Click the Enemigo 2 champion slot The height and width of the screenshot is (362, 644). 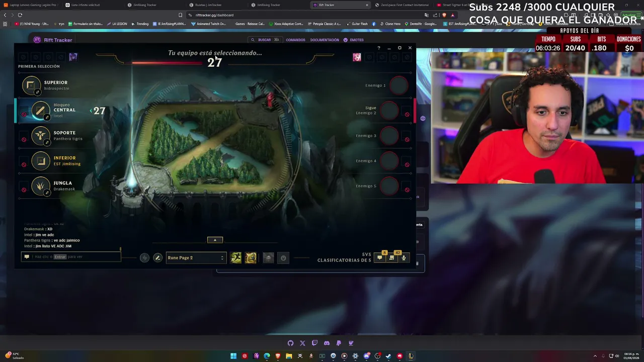click(389, 111)
